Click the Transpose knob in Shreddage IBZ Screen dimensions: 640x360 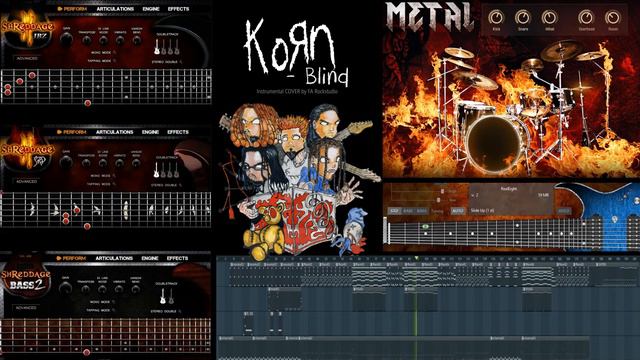point(86,40)
